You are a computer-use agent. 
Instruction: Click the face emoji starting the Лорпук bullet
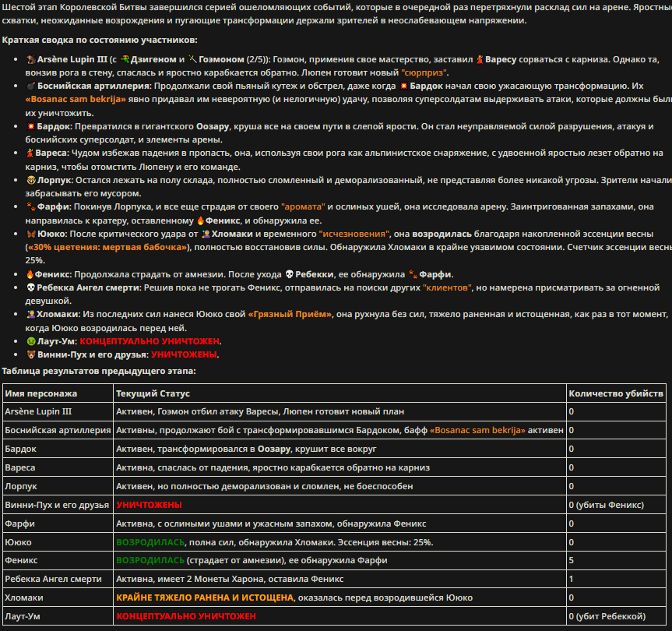pos(31,180)
